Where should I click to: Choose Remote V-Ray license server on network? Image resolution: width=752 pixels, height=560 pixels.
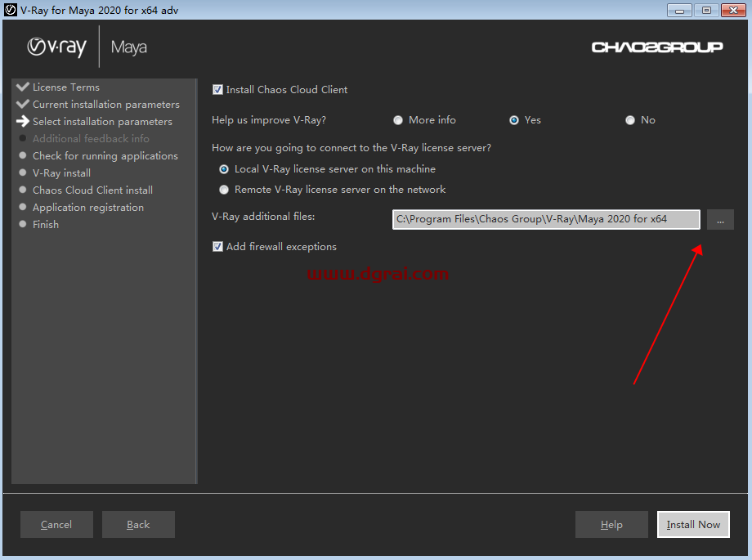pyautogui.click(x=224, y=190)
